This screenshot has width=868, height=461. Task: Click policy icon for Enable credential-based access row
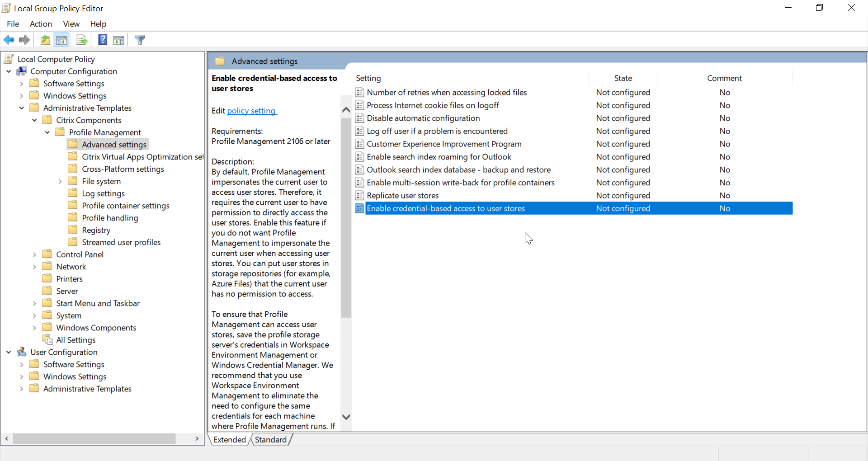point(360,208)
